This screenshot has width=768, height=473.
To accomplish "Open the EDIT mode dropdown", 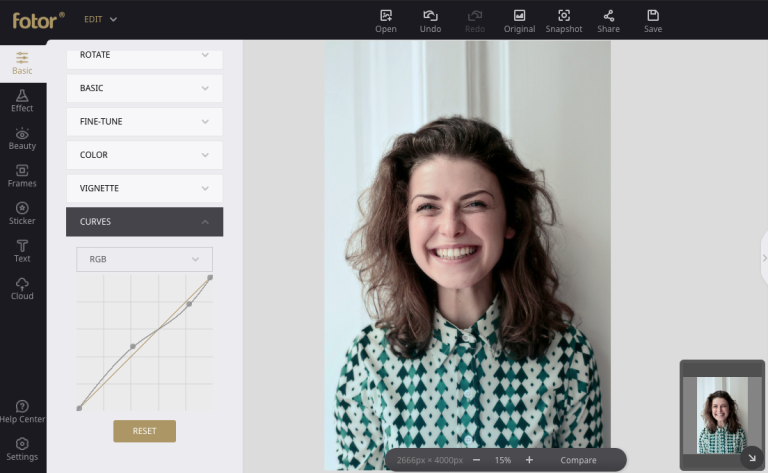I will pos(100,20).
